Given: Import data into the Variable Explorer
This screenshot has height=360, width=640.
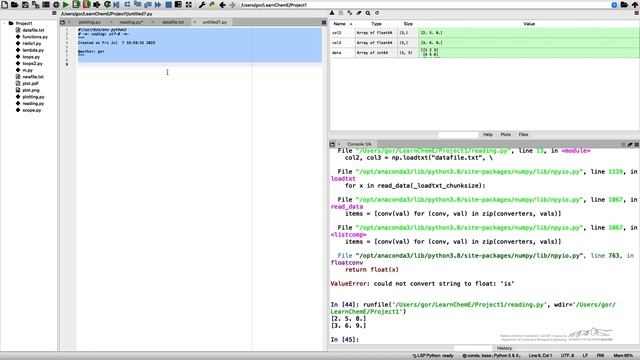Looking at the screenshot, I should (x=332, y=13).
